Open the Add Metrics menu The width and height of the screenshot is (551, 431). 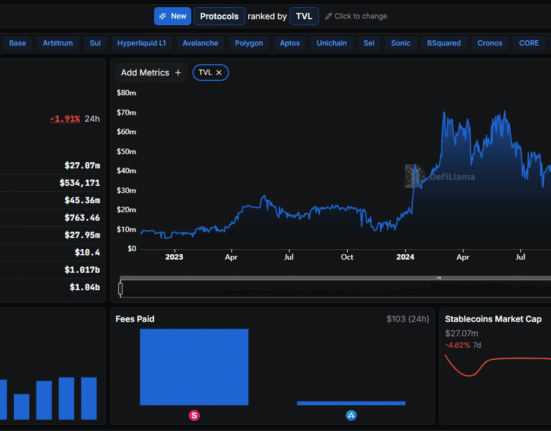(x=151, y=73)
